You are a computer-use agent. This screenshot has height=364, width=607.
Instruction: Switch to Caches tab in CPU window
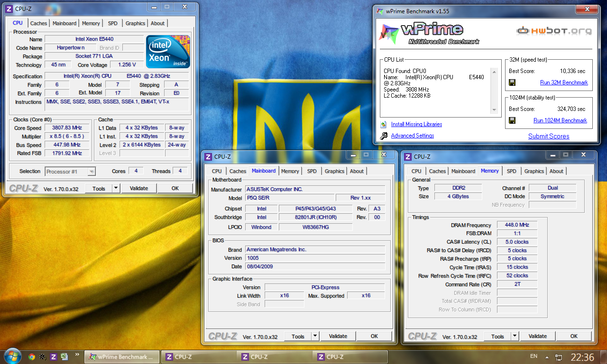39,23
